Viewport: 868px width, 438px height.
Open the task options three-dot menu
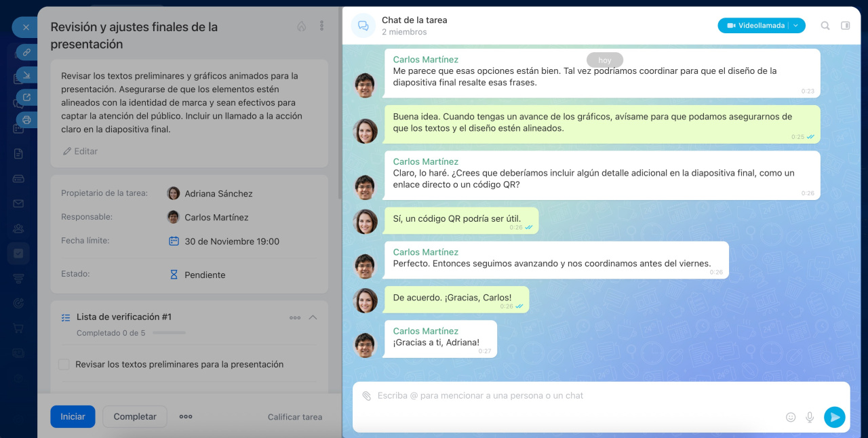[x=321, y=26]
